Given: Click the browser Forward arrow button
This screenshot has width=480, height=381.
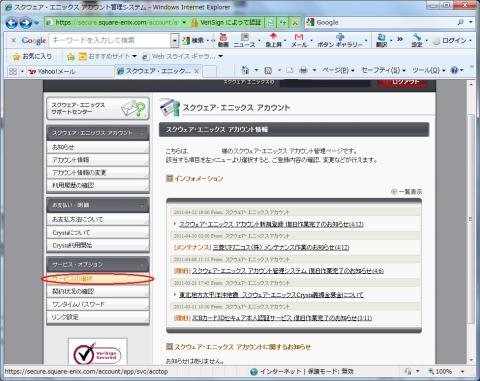Looking at the screenshot, I should tap(25, 23).
